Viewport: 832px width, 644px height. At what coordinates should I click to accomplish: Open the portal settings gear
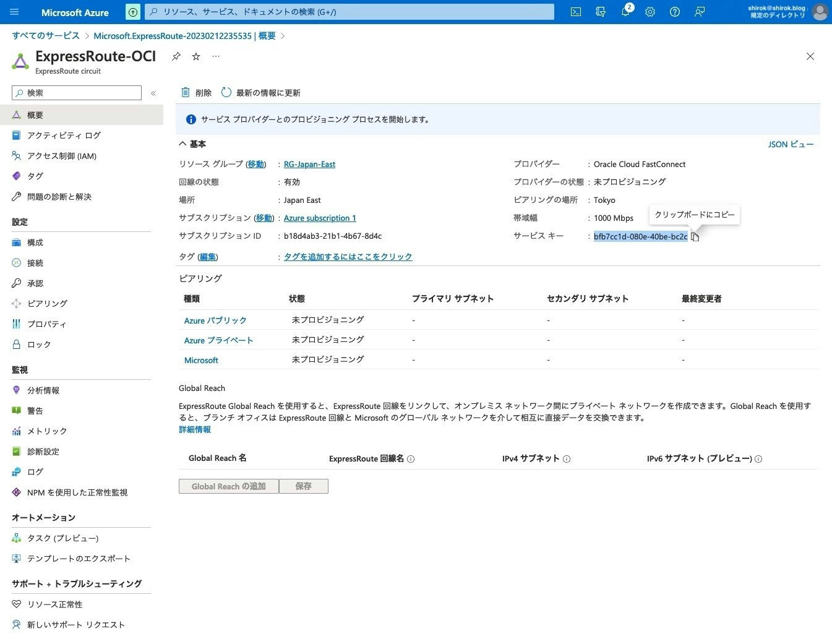650,12
